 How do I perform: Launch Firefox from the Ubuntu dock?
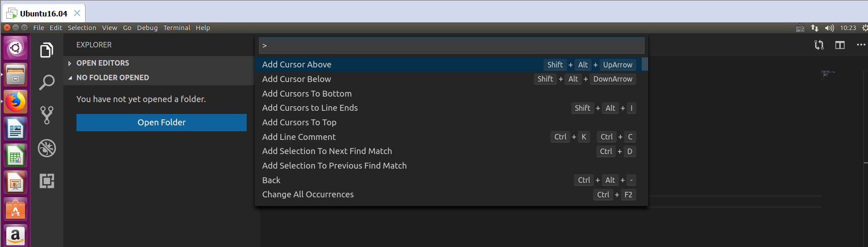[15, 102]
